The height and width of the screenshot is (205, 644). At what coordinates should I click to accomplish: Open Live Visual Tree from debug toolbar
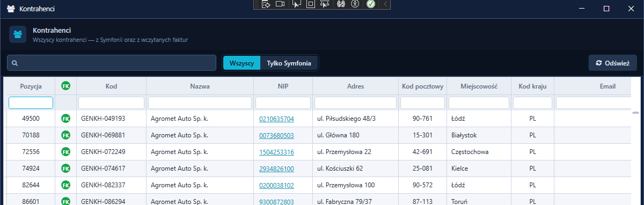(266, 4)
